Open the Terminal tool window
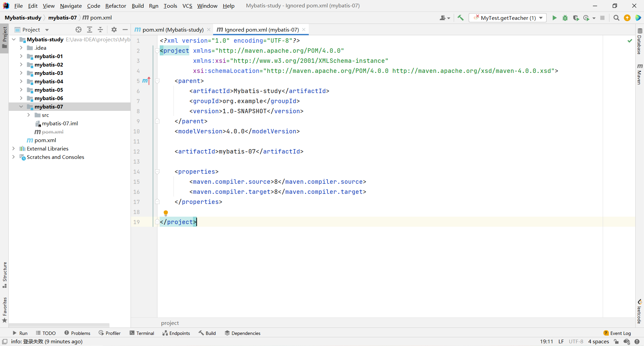Viewport: 644px width, 346px height. 142,333
